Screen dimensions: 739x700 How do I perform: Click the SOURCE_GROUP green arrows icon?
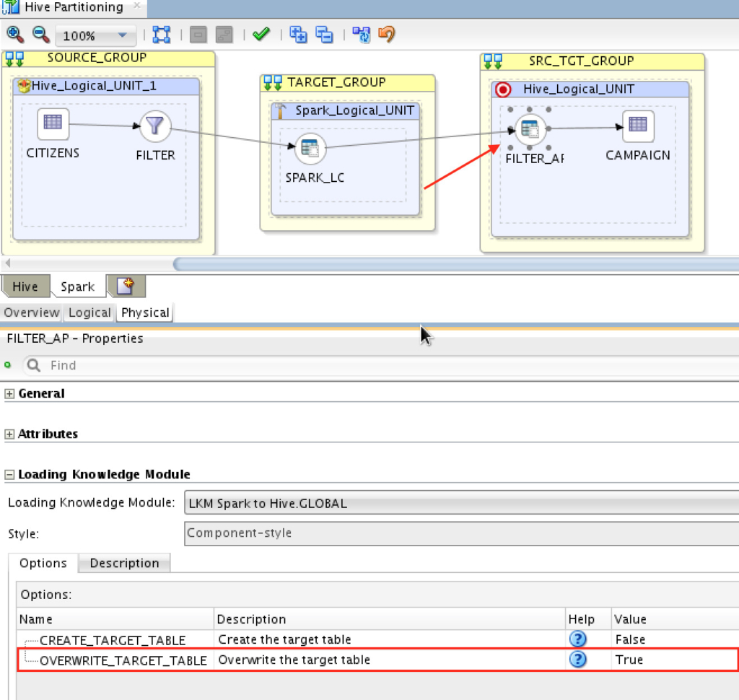pos(14,59)
